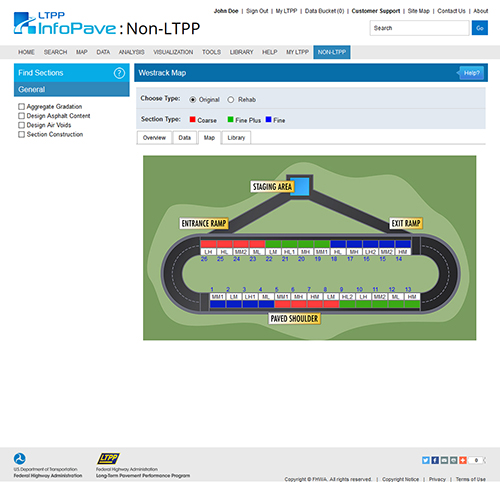Viewport: 500px width, 482px height.
Task: Open the VISUALIZATION navigation menu
Action: (173, 52)
